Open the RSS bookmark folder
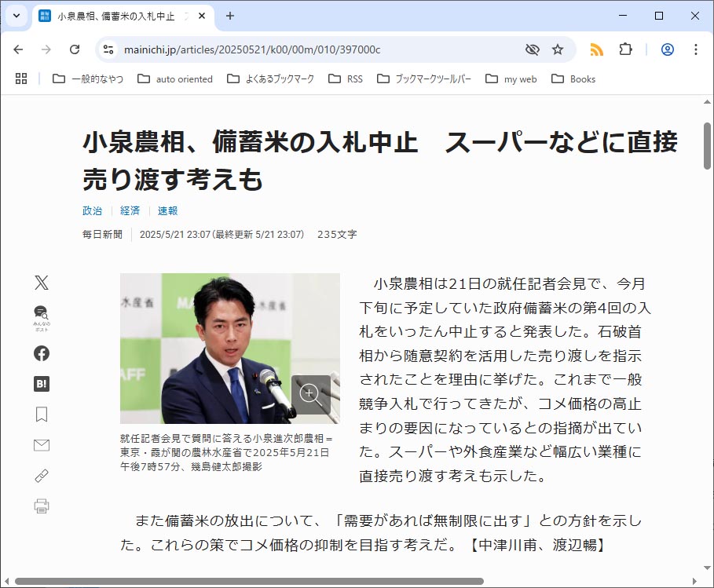 pos(346,79)
